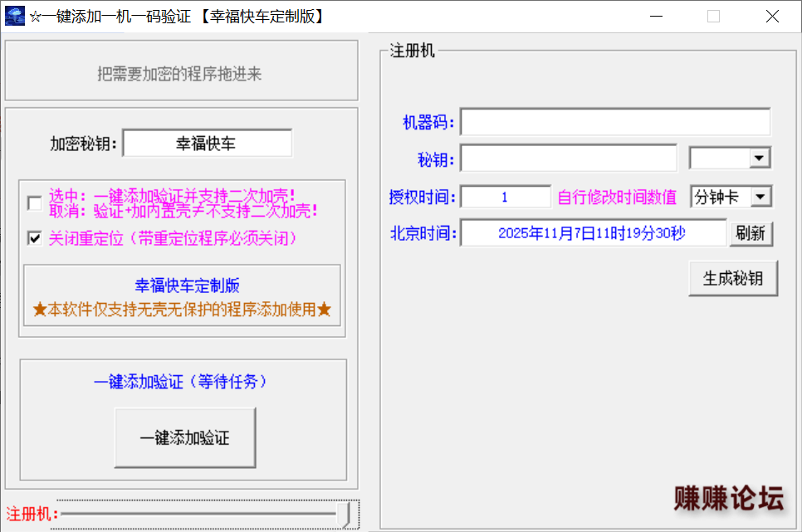
Task: Click the 一键添加验证（等待任务）status label
Action: (x=181, y=382)
